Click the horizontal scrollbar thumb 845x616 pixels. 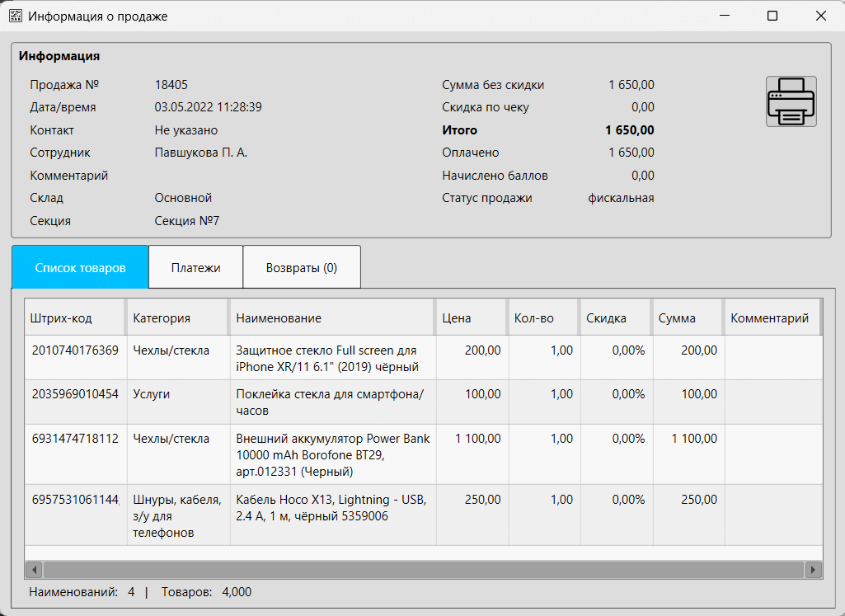tap(422, 570)
